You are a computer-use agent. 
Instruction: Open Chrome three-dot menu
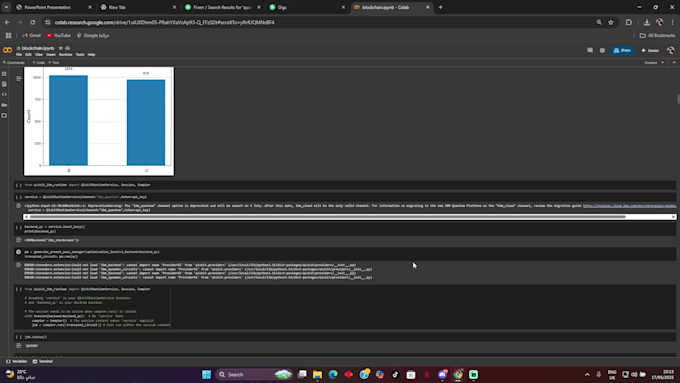[673, 22]
